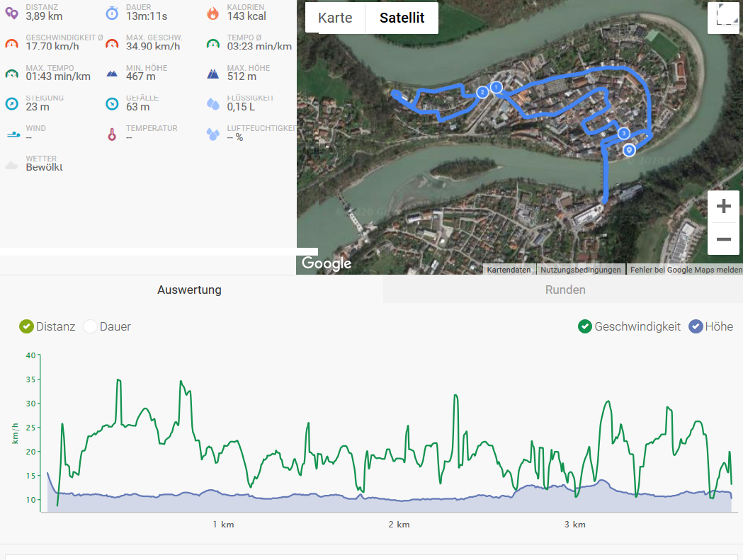Click the 3 km chart axis label
This screenshot has width=743, height=560.
click(575, 525)
